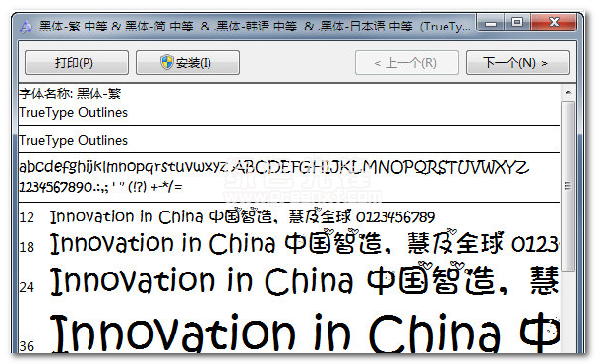Click the font viewer icon in the title bar
The height and width of the screenshot is (364, 596).
26,27
